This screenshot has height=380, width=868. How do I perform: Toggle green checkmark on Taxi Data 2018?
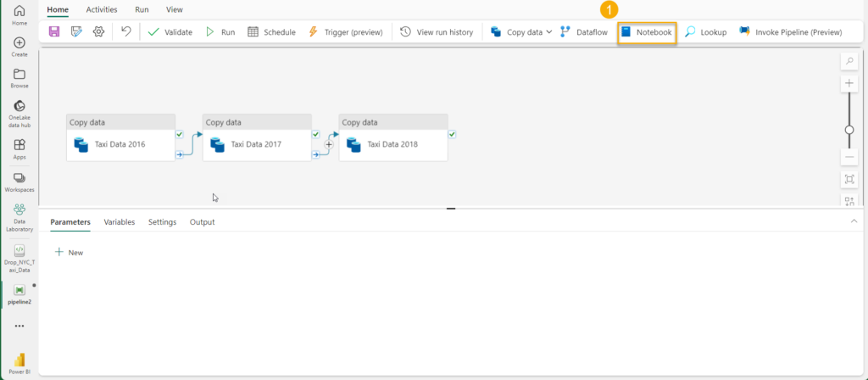[x=452, y=134]
